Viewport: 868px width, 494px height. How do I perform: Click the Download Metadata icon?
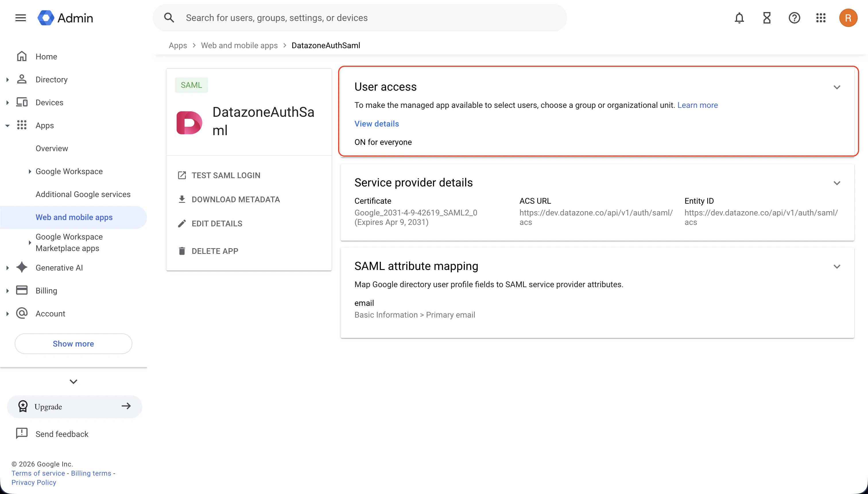pyautogui.click(x=182, y=199)
